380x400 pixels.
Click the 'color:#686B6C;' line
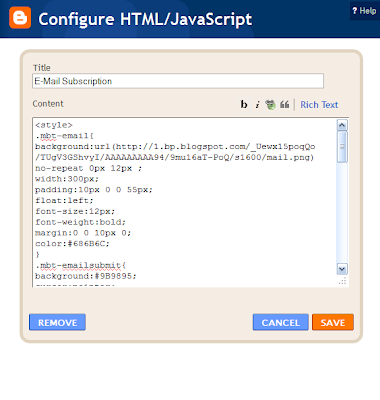point(72,244)
